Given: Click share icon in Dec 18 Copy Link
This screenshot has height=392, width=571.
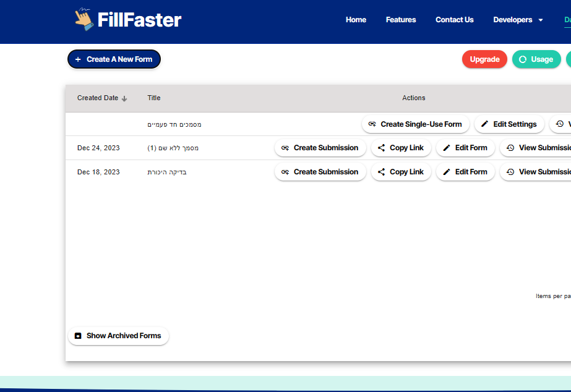Looking at the screenshot, I should coord(381,172).
